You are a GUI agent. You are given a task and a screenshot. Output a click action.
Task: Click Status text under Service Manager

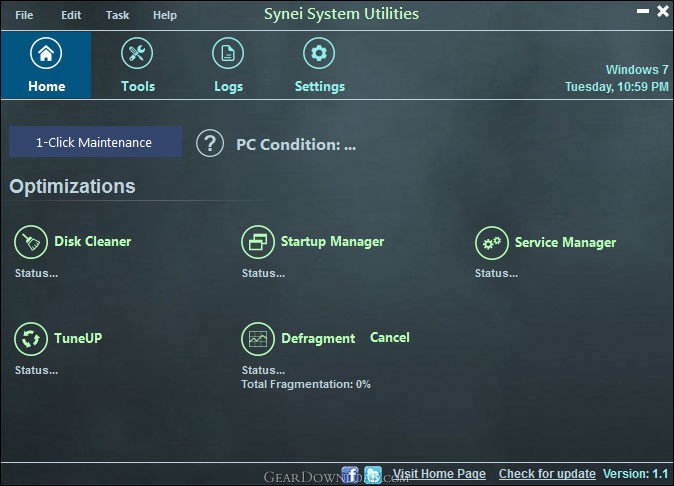[x=496, y=273]
